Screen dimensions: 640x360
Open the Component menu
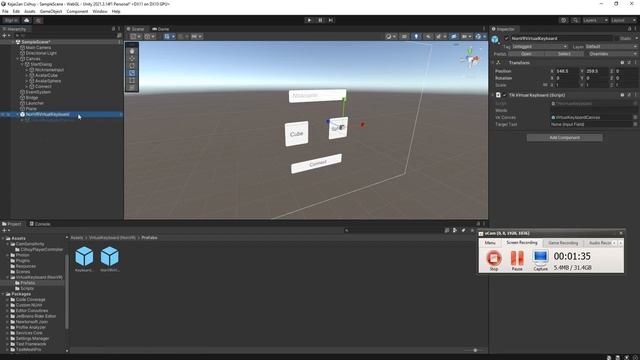click(77, 11)
